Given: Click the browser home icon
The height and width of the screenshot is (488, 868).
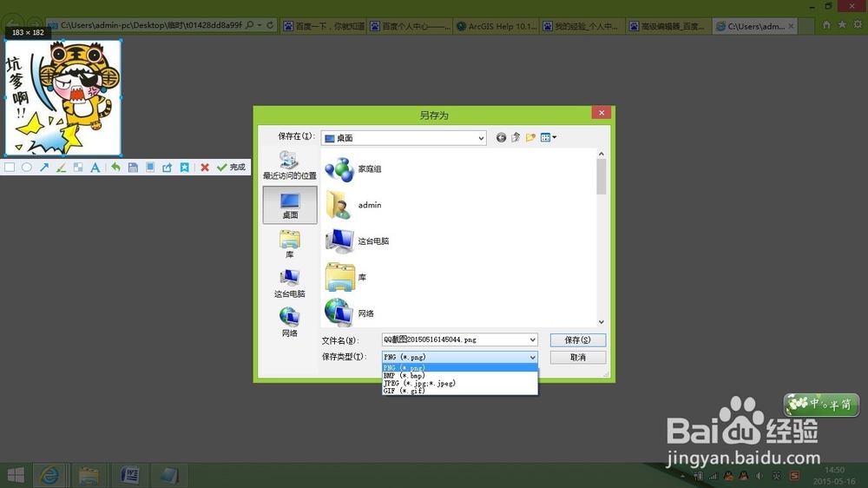Looking at the screenshot, I should point(826,25).
